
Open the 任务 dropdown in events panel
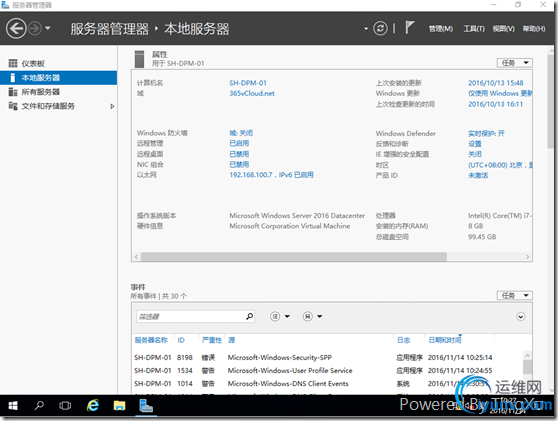click(x=515, y=295)
